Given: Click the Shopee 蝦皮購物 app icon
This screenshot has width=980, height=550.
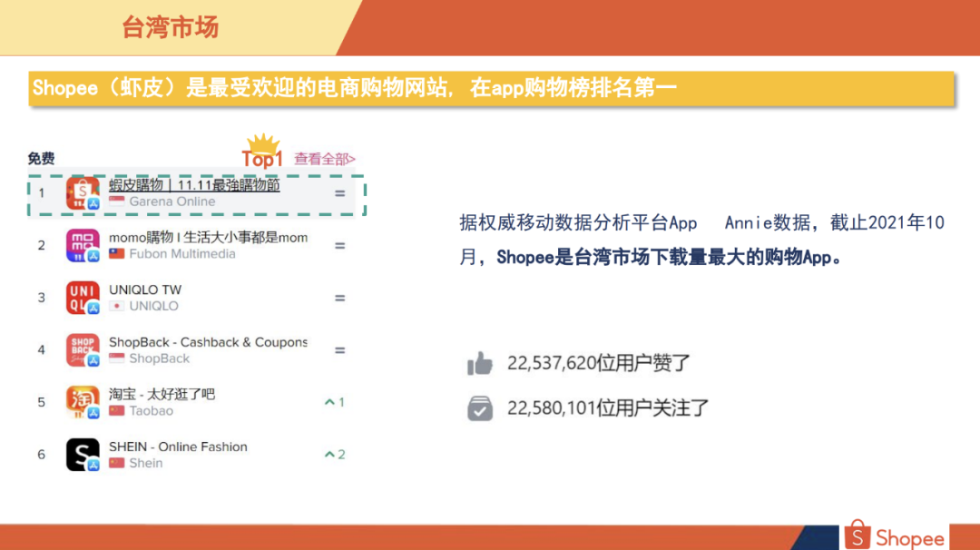Looking at the screenshot, I should tap(83, 192).
